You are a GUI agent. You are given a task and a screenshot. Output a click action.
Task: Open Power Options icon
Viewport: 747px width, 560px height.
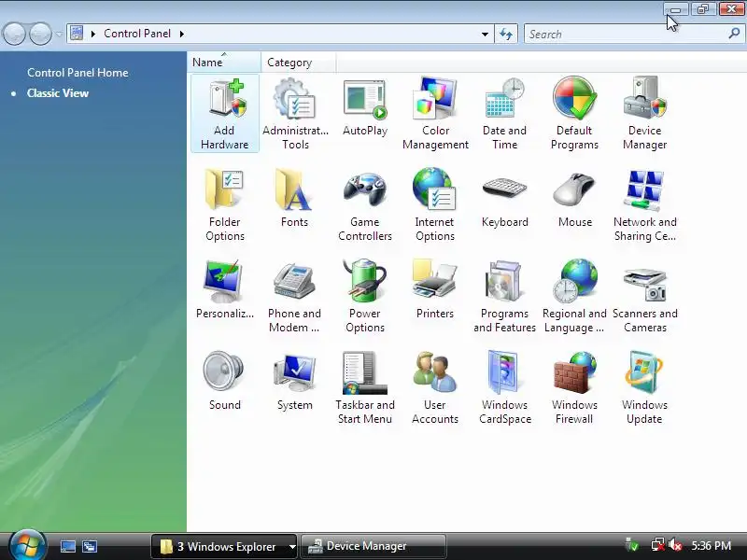tap(365, 297)
